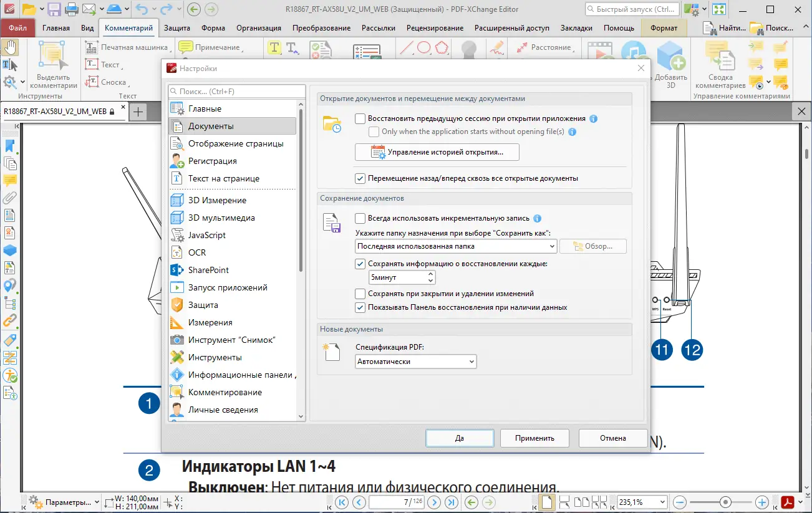
Task: Open Управление историей открытия button
Action: [x=437, y=151]
